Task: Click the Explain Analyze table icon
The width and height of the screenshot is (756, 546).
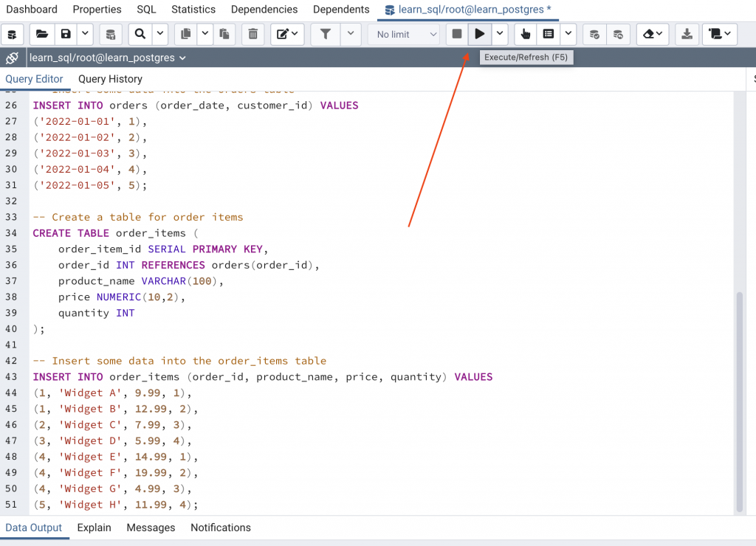Action: (x=549, y=34)
